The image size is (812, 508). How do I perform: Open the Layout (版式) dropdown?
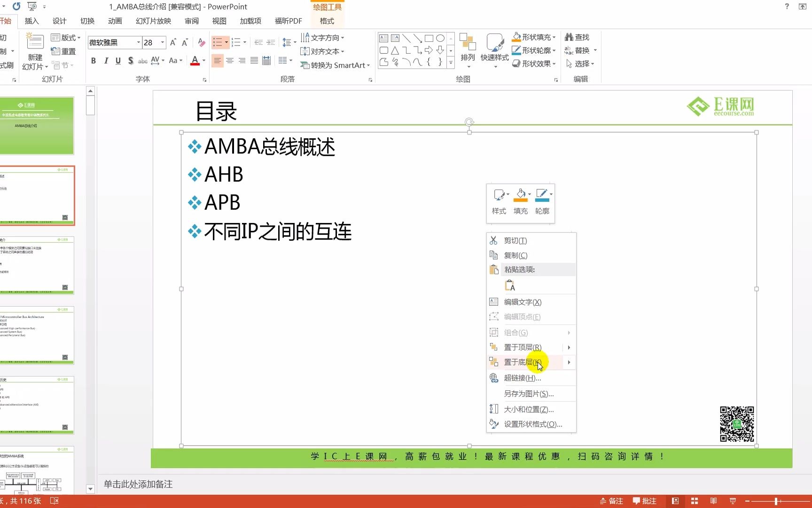coord(66,38)
